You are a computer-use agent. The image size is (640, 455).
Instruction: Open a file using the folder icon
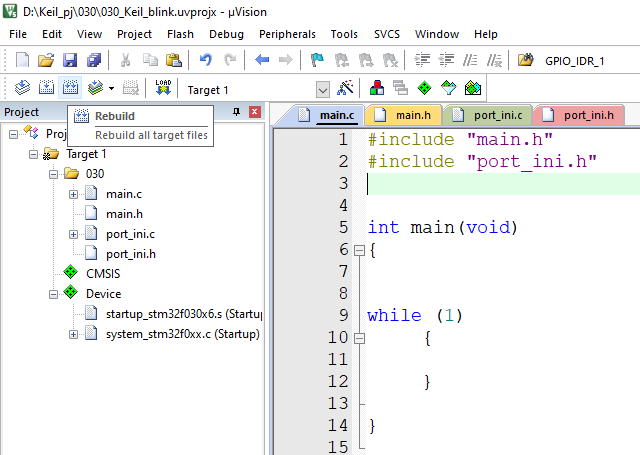46,60
